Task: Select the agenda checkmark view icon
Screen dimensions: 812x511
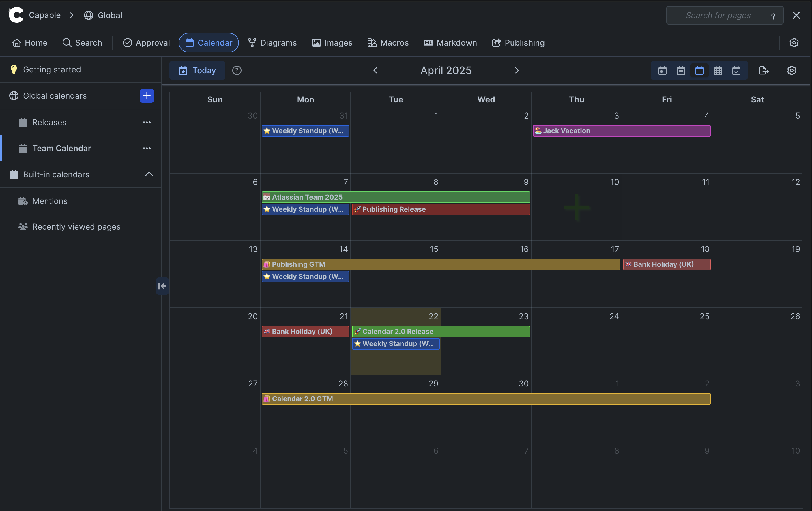Action: [x=736, y=70]
